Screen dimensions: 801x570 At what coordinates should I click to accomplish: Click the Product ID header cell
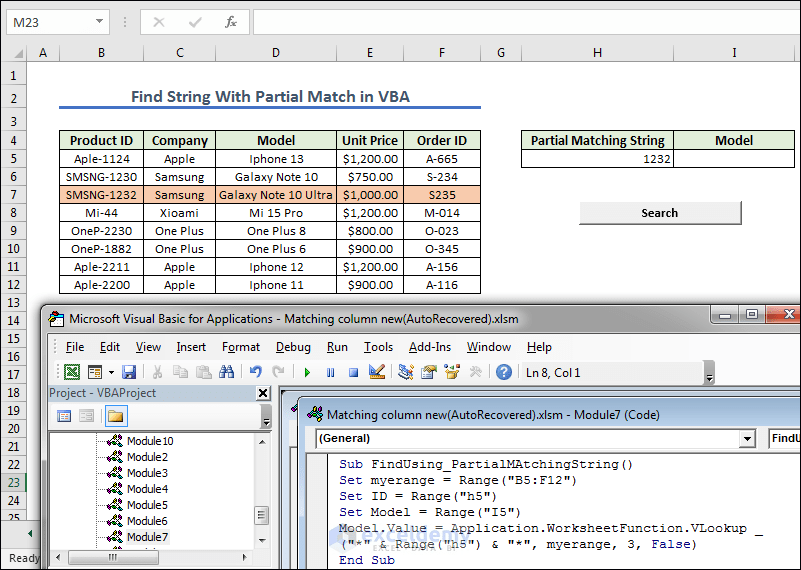pyautogui.click(x=101, y=140)
